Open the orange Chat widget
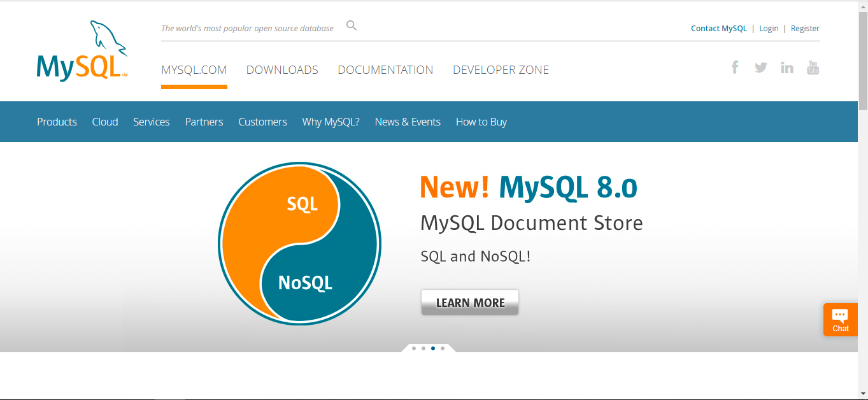Screen dimensions: 868x400 coord(841,319)
